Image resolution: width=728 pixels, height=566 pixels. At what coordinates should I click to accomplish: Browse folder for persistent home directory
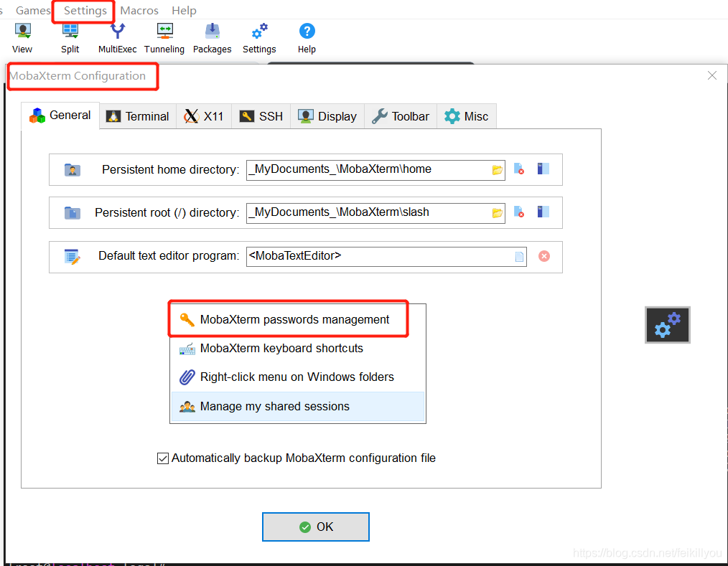(498, 170)
